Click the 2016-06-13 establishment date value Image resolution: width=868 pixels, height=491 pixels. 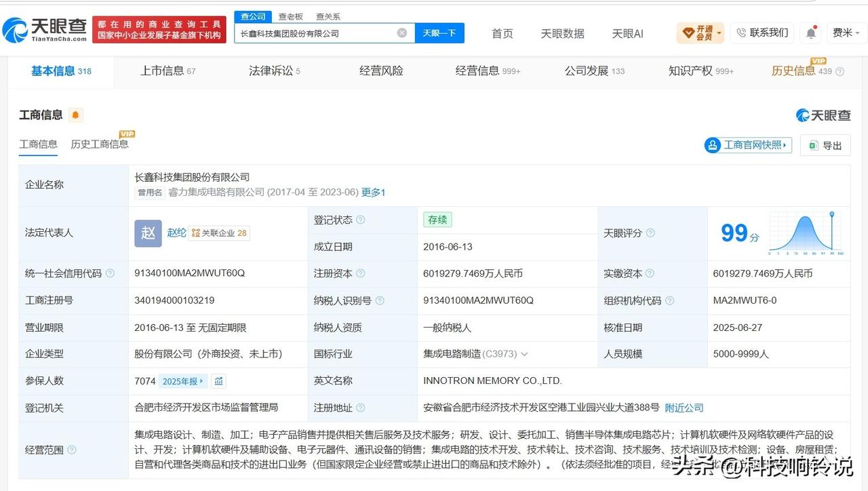click(448, 247)
